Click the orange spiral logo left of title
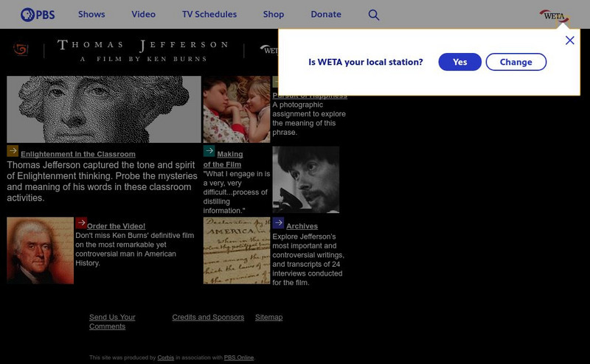The image size is (590, 364). point(21,49)
